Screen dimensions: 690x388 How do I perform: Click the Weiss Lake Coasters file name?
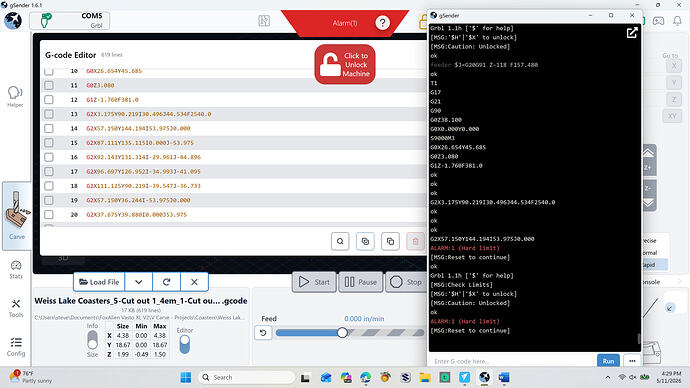pos(141,301)
